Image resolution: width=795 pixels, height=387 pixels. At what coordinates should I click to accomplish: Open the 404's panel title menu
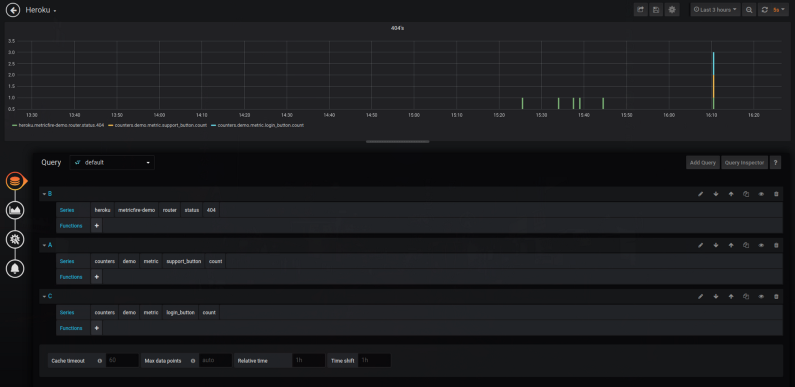click(x=397, y=28)
